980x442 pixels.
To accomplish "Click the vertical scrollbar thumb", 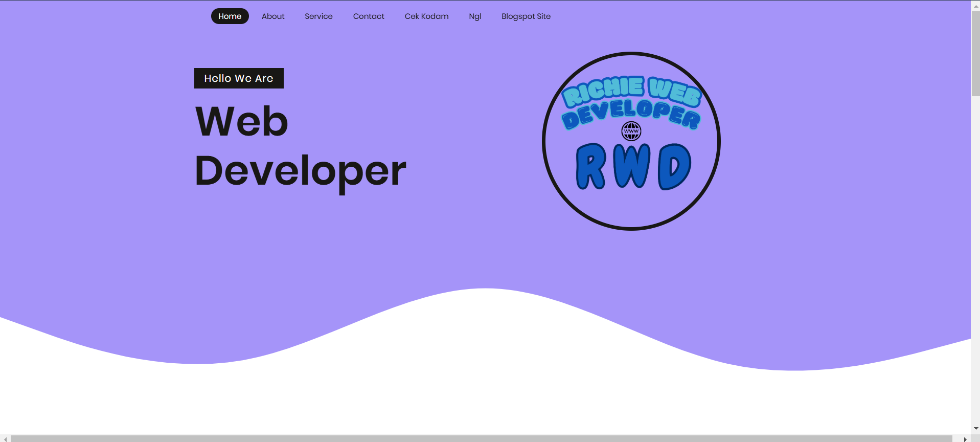I will [975, 54].
